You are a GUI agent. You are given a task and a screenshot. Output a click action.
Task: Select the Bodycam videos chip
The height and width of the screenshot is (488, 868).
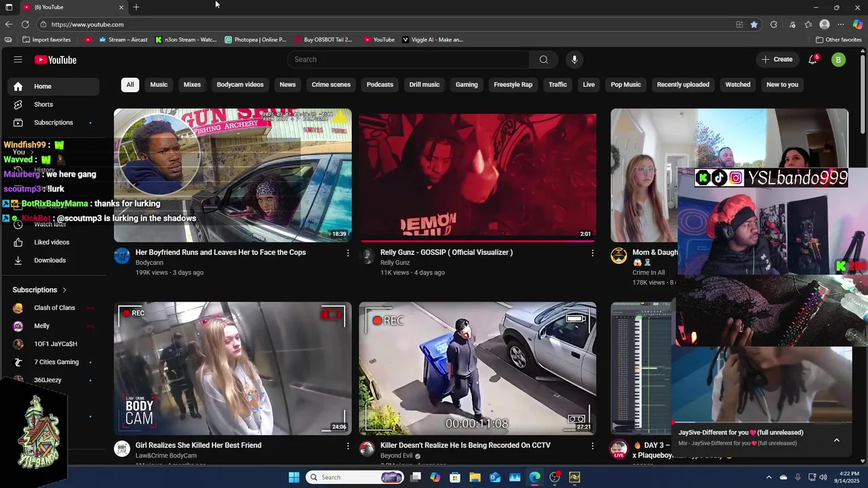[240, 85]
